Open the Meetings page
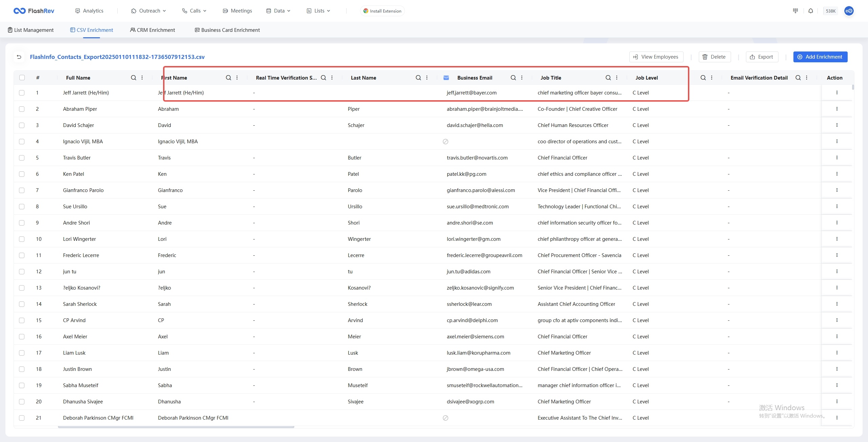868x442 pixels. (x=237, y=11)
